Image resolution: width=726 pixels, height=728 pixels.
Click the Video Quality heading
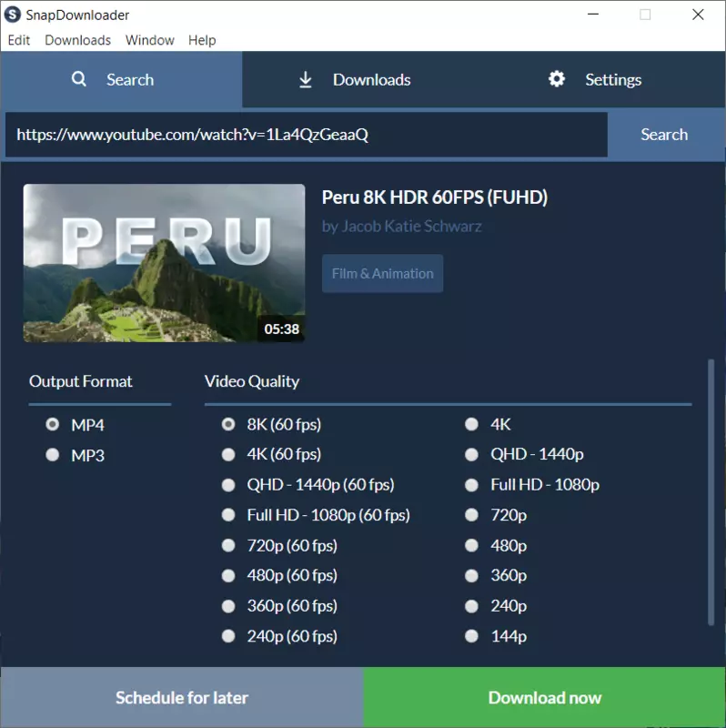point(252,381)
